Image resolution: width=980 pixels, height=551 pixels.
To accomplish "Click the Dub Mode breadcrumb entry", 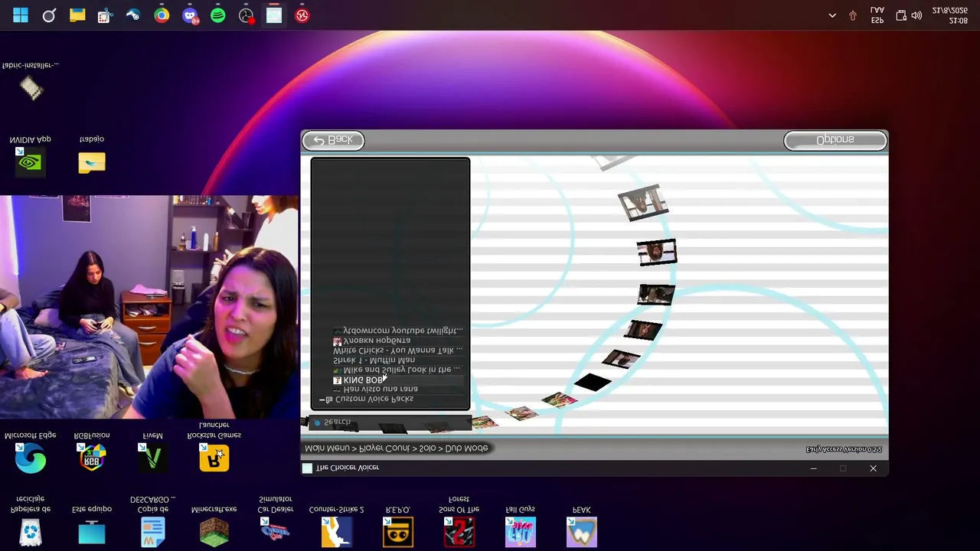I will (x=466, y=448).
